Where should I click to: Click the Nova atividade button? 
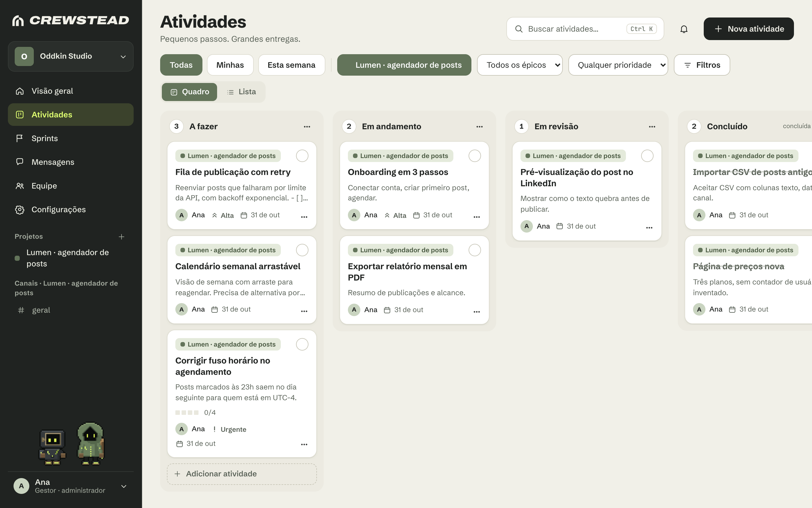(749, 29)
